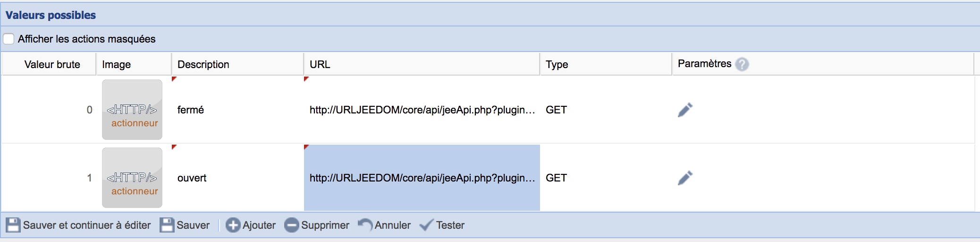The image size is (980, 242).
Task: Click HTTP actionneur image in ouvert row
Action: pyautogui.click(x=132, y=178)
